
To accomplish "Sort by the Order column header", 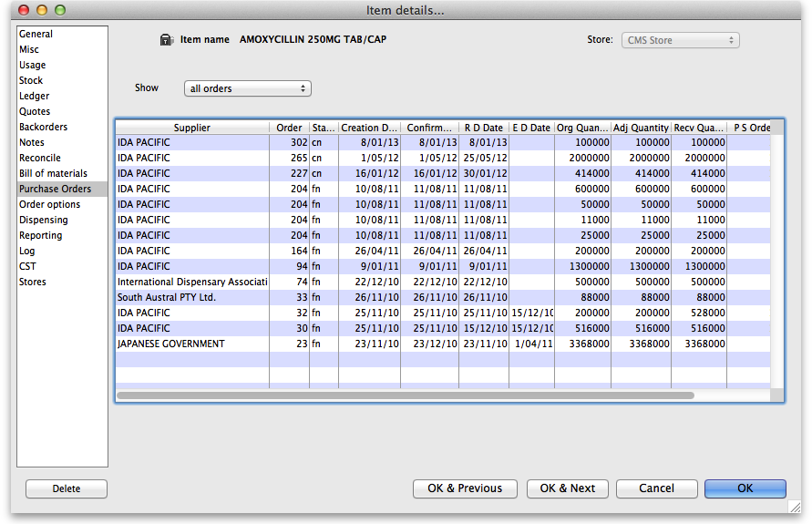I will click(289, 128).
